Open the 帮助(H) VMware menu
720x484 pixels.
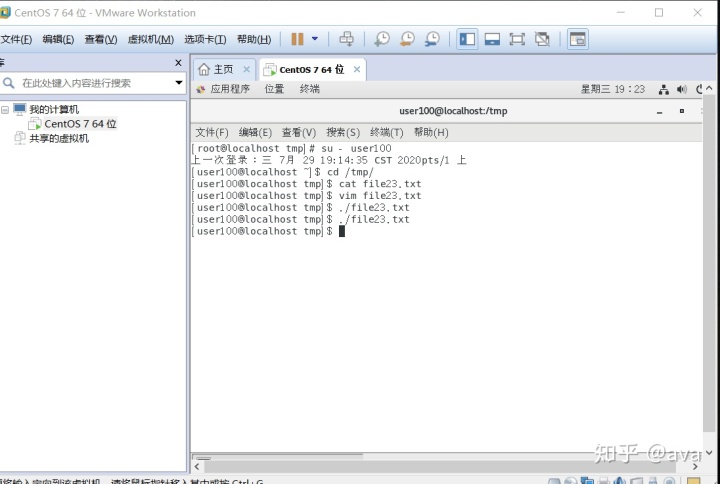(x=254, y=39)
